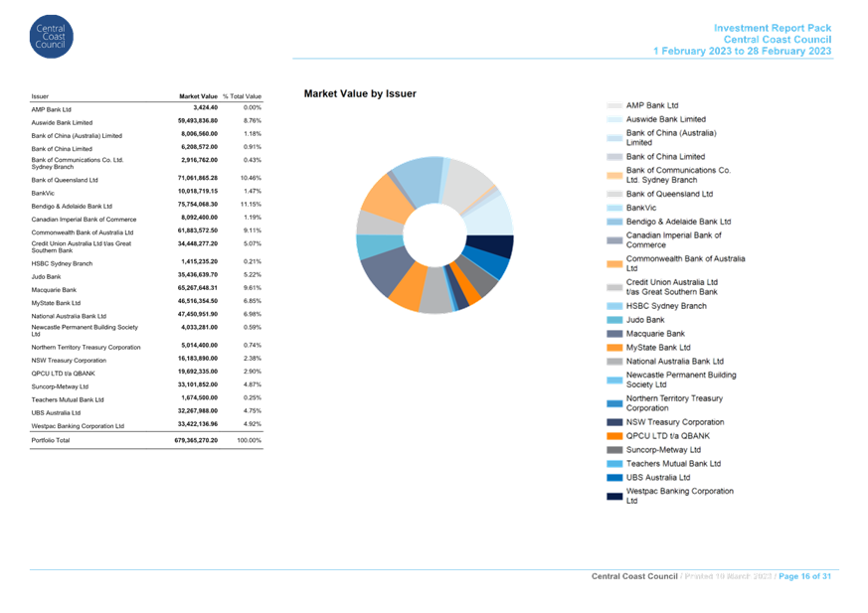Choose the QPCU LTD t/a QBANK legend swatch

pos(614,436)
